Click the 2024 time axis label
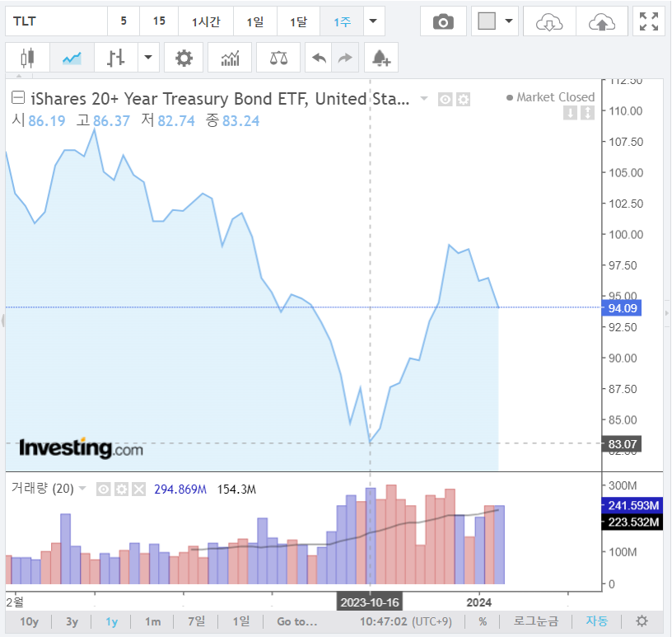Image resolution: width=672 pixels, height=637 pixels. click(478, 602)
